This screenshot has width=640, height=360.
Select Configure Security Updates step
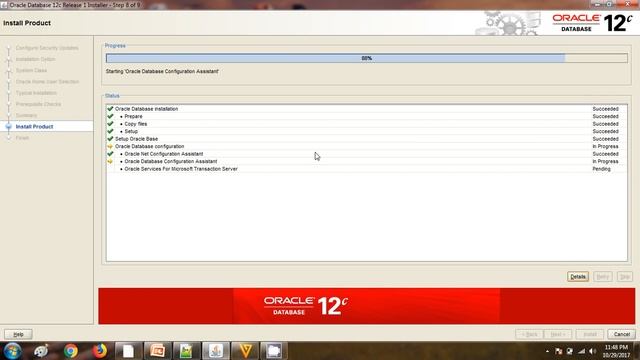pyautogui.click(x=47, y=48)
